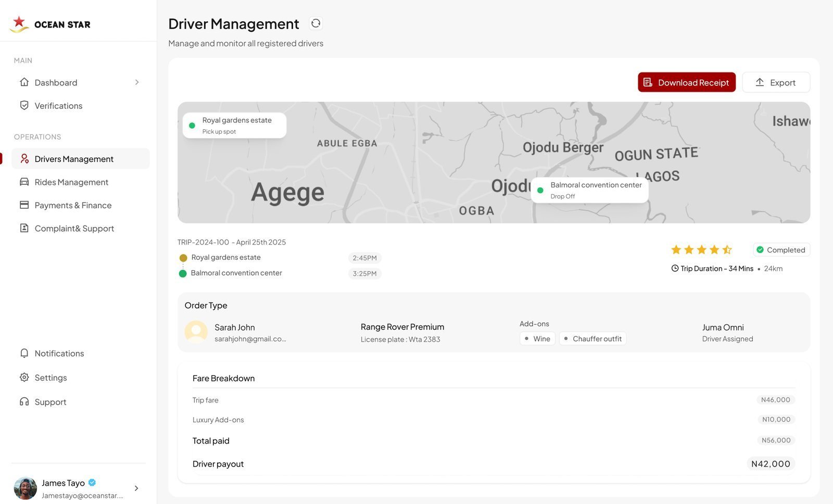Open Settings in the sidebar
The width and height of the screenshot is (833, 504).
tap(80, 377)
